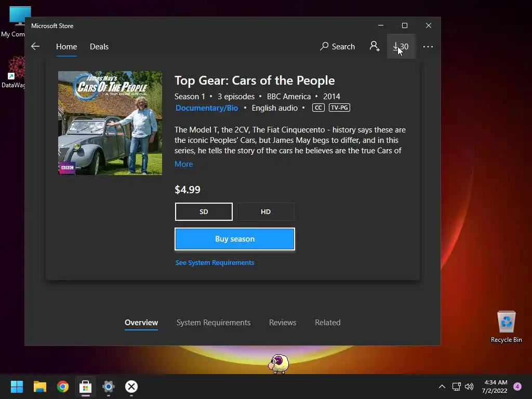The width and height of the screenshot is (532, 399).
Task: Open the Documentary/Bio genre link
Action: click(x=207, y=108)
